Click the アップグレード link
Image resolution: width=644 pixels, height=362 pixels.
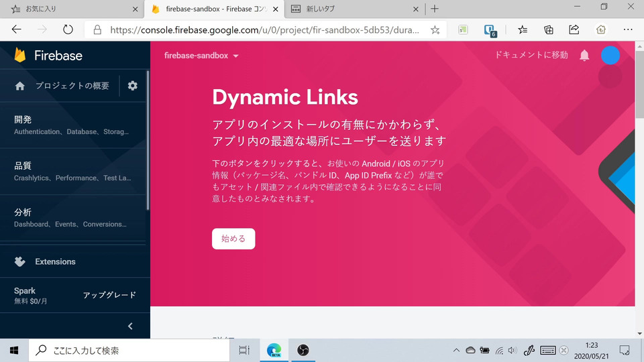[109, 295]
